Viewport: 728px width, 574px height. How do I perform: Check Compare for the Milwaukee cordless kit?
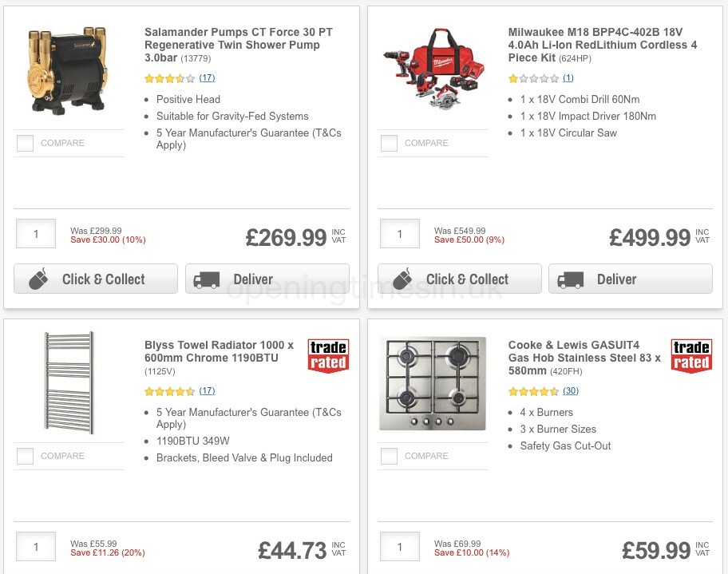tap(389, 143)
